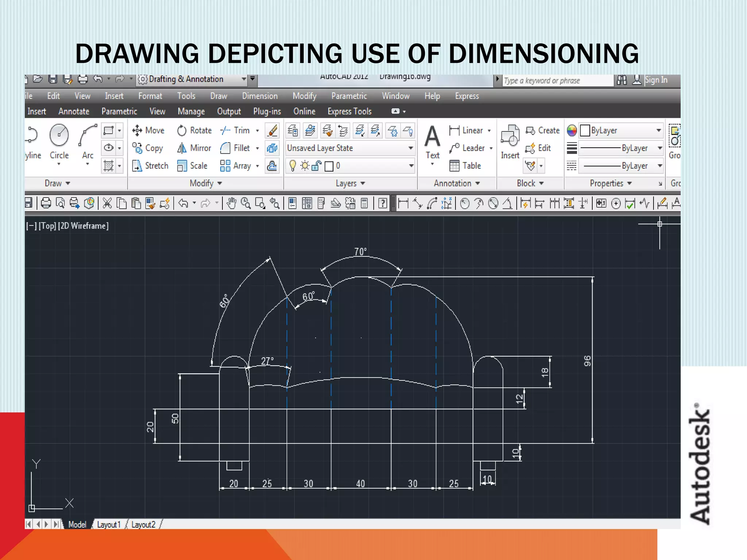Click the Plot printer icon in toolbar
Image resolution: width=747 pixels, height=560 pixels.
(46, 203)
